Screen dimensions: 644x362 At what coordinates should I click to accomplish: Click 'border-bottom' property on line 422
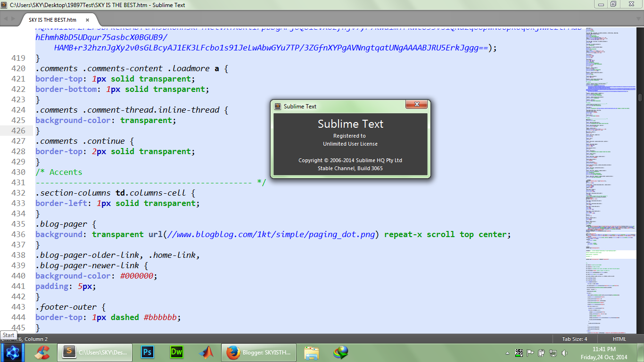(x=66, y=89)
